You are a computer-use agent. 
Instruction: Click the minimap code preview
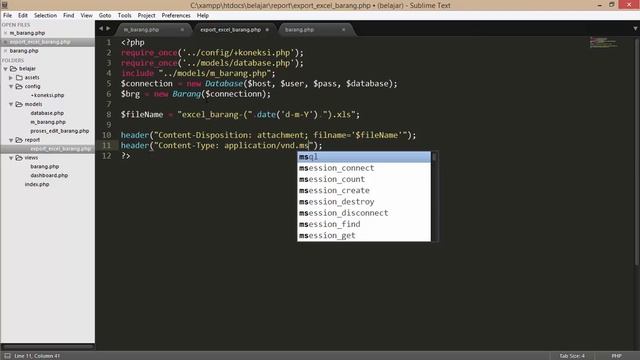point(603,42)
